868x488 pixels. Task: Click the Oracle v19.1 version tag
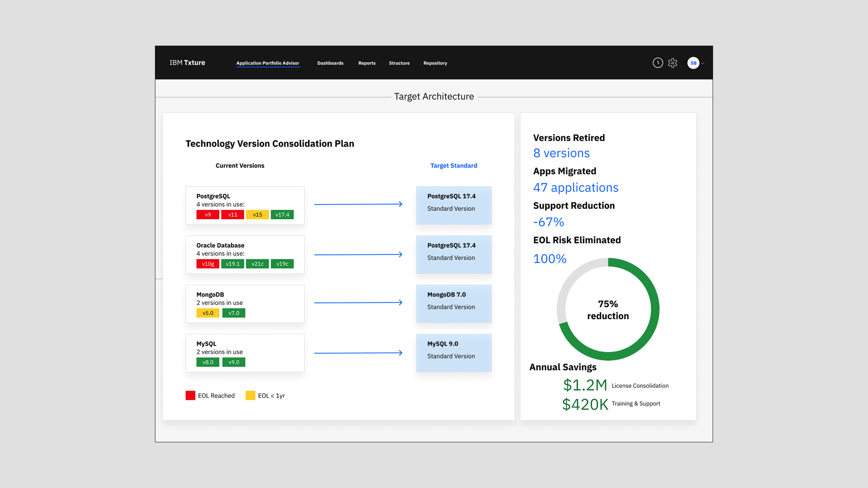pos(232,264)
